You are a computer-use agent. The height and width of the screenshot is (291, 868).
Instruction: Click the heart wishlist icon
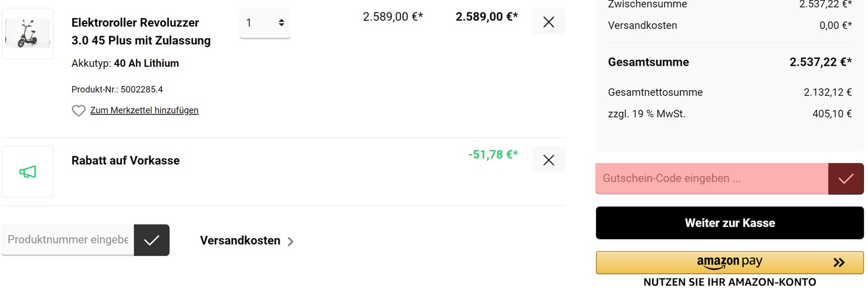coord(79,110)
